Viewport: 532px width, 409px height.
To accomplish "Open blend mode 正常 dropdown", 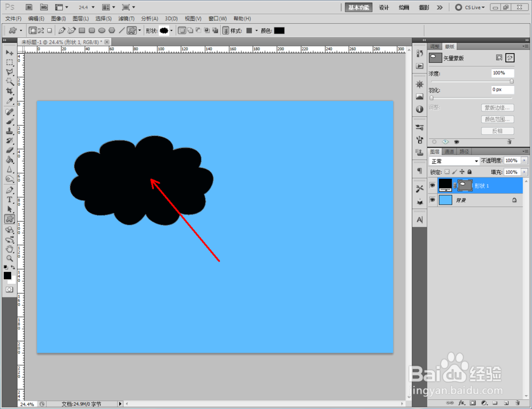I will click(454, 161).
